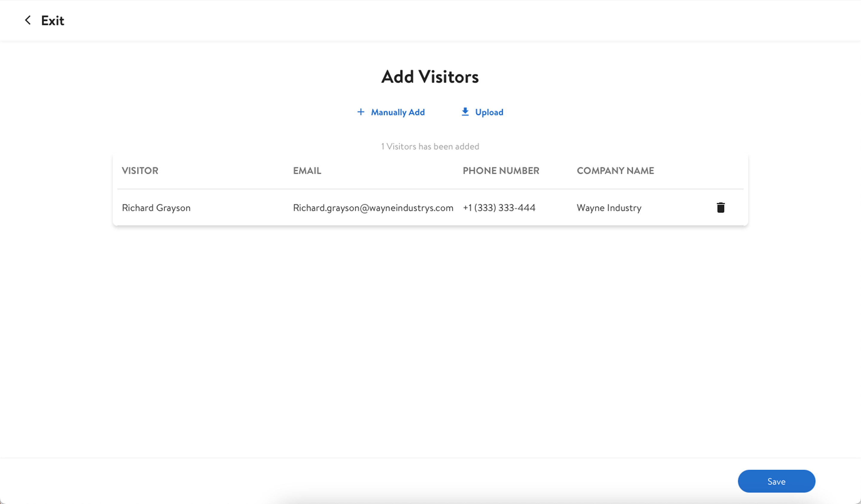Select the +1 (333) 333-444 phone cell
Viewport: 861px width, 504px height.
[499, 208]
